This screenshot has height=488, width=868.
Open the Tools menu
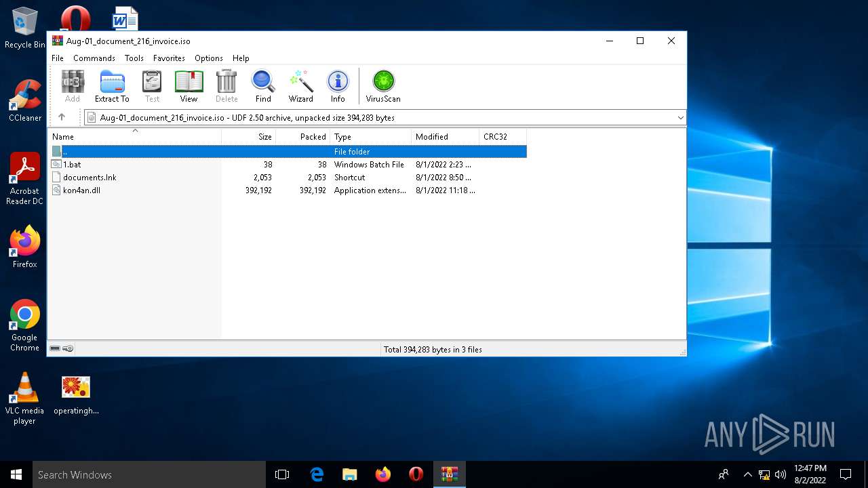coord(134,58)
